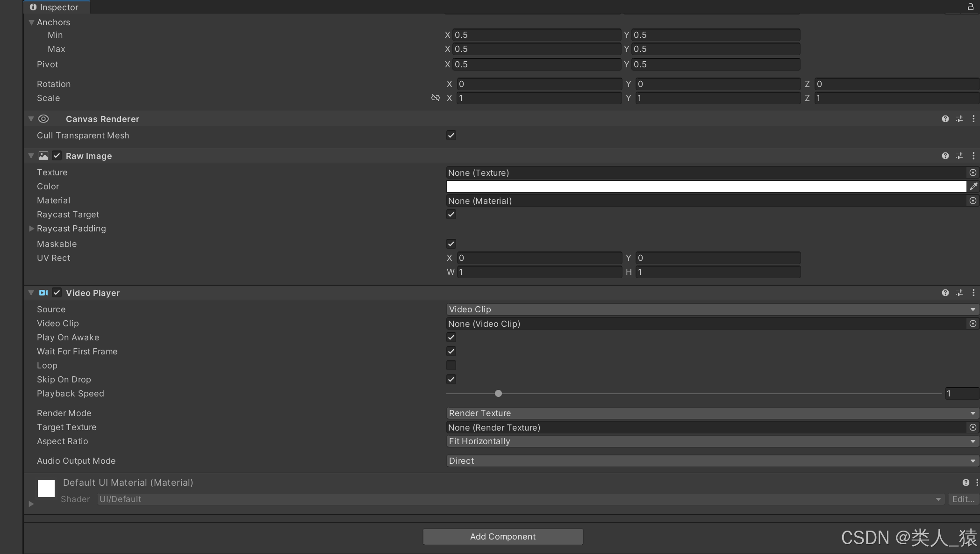Open Raw Image component help icon
Screen dimensions: 980x554
945,156
